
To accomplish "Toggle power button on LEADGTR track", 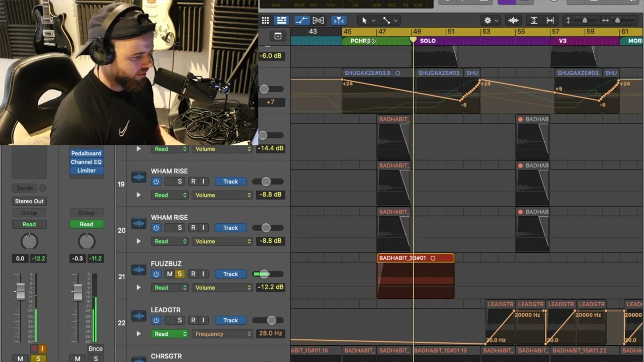I will (156, 320).
